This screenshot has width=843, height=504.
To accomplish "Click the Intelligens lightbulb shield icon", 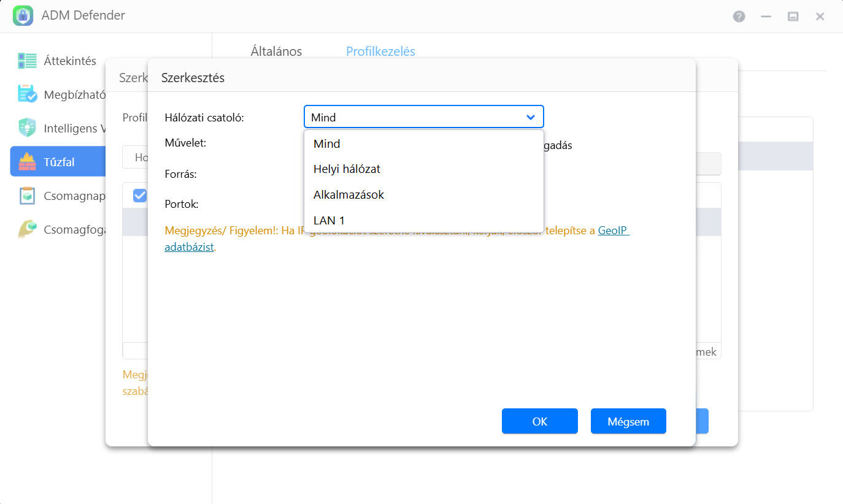I will click(27, 128).
